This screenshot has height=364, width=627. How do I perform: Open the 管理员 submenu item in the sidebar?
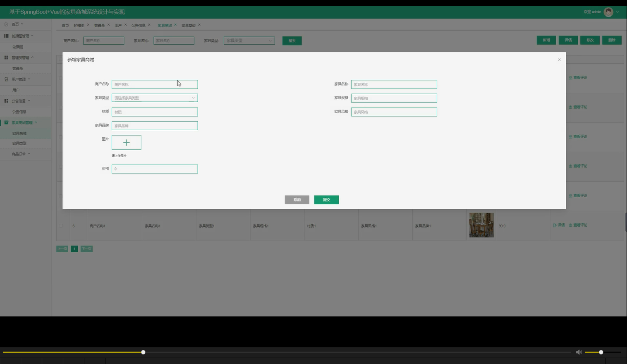pyautogui.click(x=18, y=69)
